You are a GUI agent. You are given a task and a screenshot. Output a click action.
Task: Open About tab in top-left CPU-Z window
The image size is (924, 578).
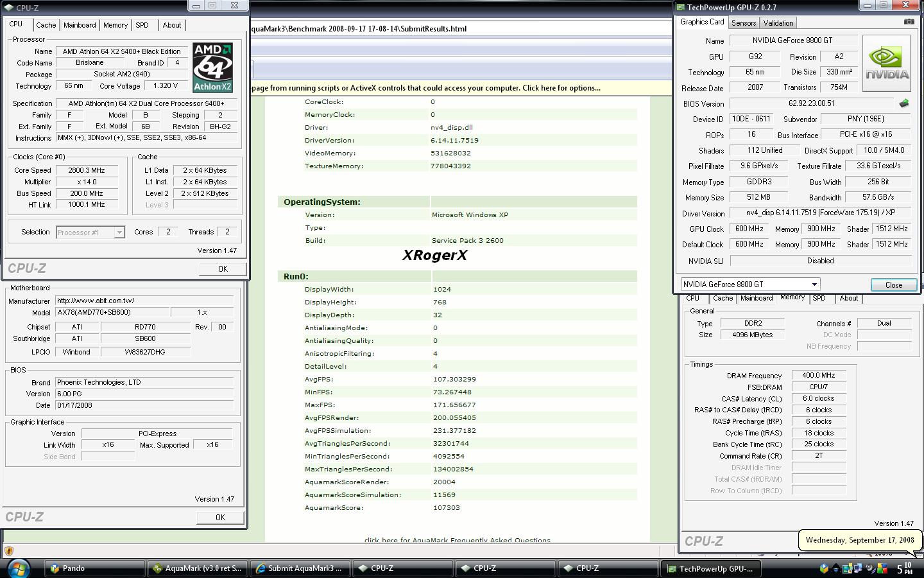tap(171, 25)
